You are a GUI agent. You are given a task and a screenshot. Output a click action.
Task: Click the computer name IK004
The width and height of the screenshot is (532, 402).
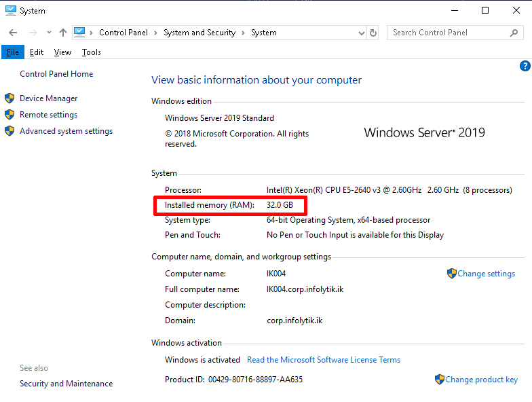(x=276, y=274)
